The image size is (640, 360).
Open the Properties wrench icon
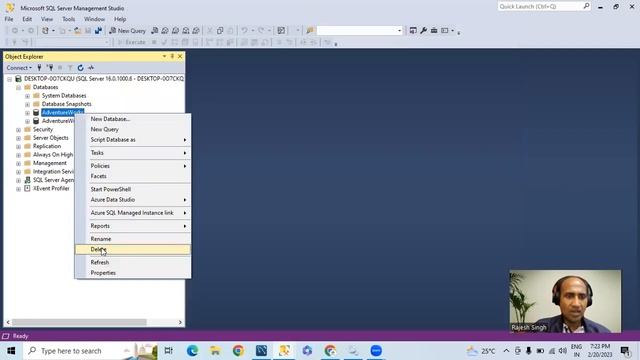pos(423,31)
